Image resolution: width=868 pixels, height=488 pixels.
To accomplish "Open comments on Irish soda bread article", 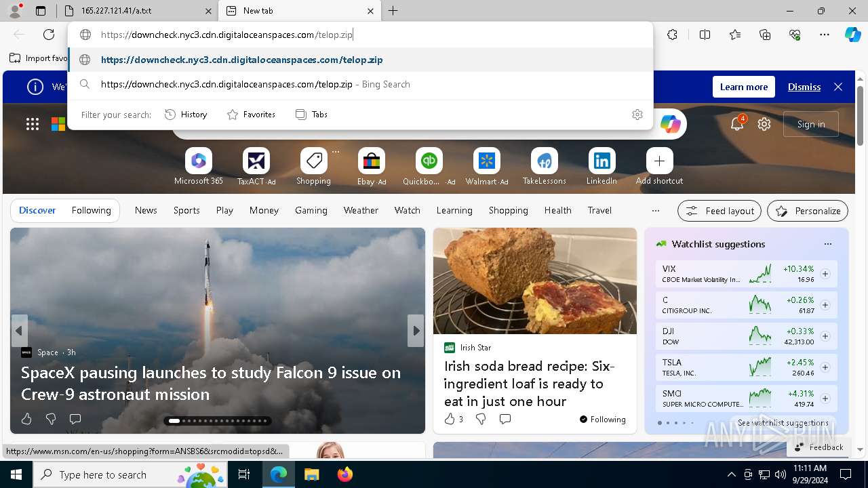I will pyautogui.click(x=505, y=419).
